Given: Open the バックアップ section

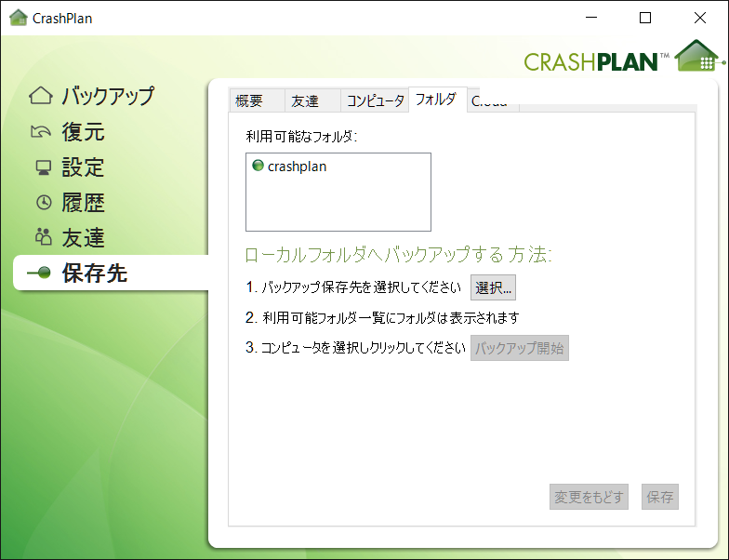Looking at the screenshot, I should pos(108,95).
